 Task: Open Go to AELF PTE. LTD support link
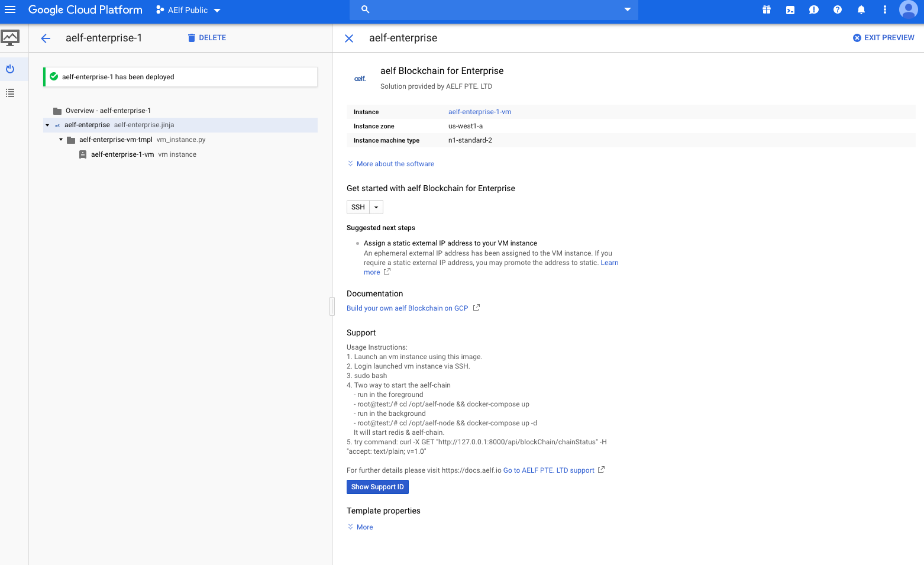coord(548,470)
